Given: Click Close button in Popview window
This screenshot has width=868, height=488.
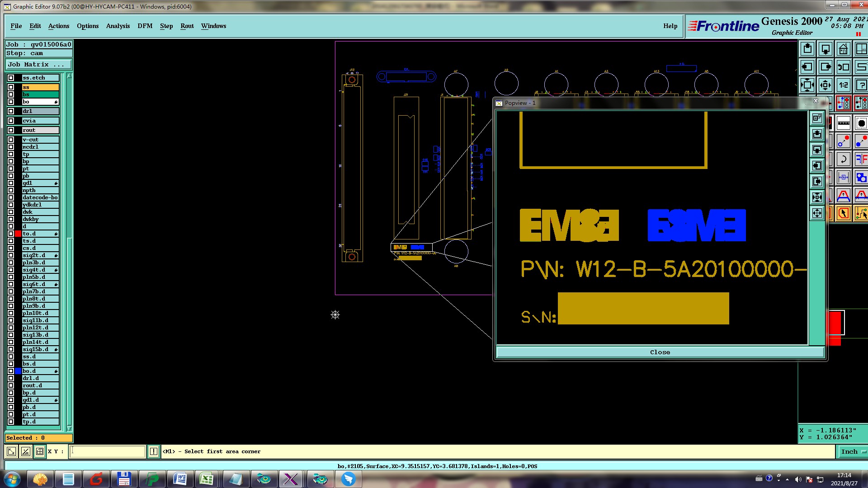Looking at the screenshot, I should click(x=660, y=352).
